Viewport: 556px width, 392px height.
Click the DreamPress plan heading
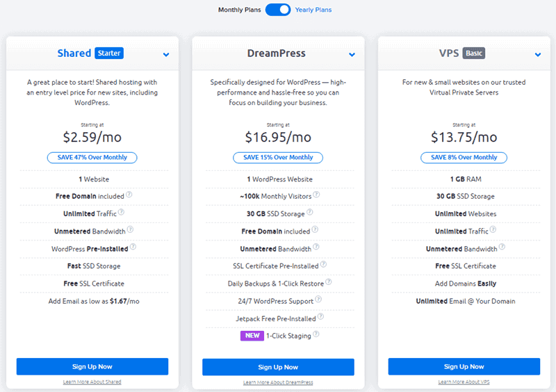[276, 54]
